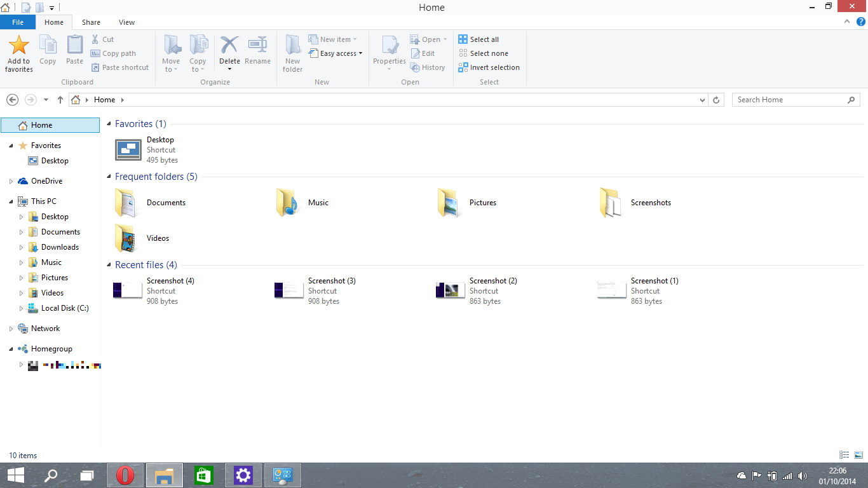
Task: Click Invert selection
Action: [x=489, y=67]
